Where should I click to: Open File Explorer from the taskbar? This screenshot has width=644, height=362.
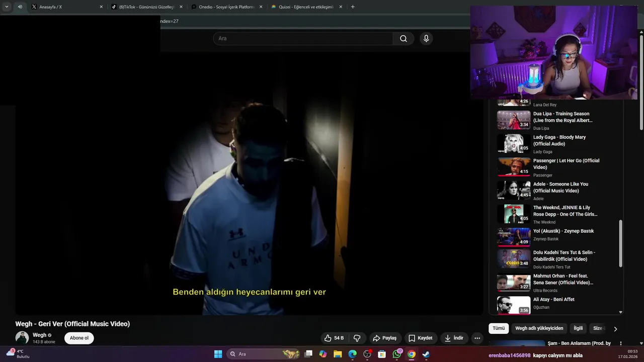coord(338,354)
